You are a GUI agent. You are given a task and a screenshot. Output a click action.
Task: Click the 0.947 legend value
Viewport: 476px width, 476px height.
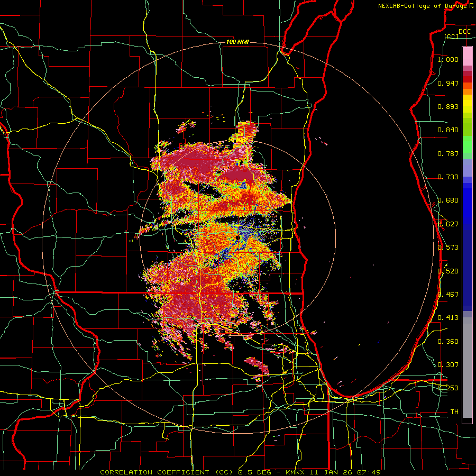pyautogui.click(x=448, y=83)
